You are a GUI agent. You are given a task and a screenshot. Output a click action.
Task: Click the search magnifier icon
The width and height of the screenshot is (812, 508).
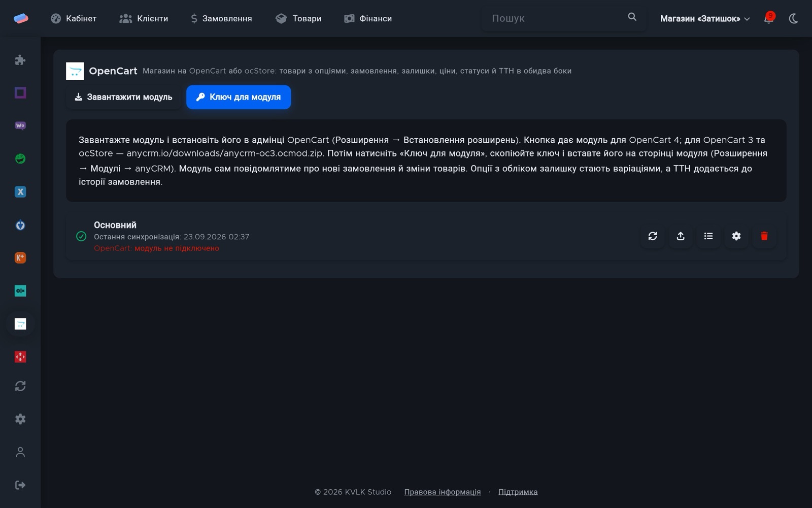coord(632,17)
